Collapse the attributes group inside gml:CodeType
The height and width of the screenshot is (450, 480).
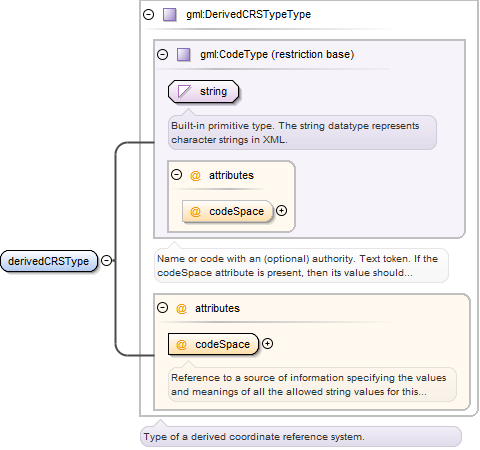tap(176, 175)
